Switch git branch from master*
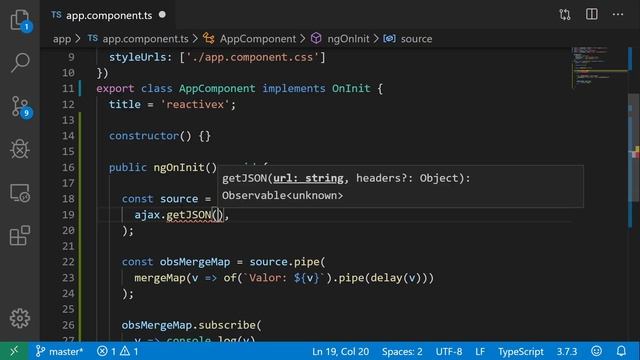 click(59, 351)
